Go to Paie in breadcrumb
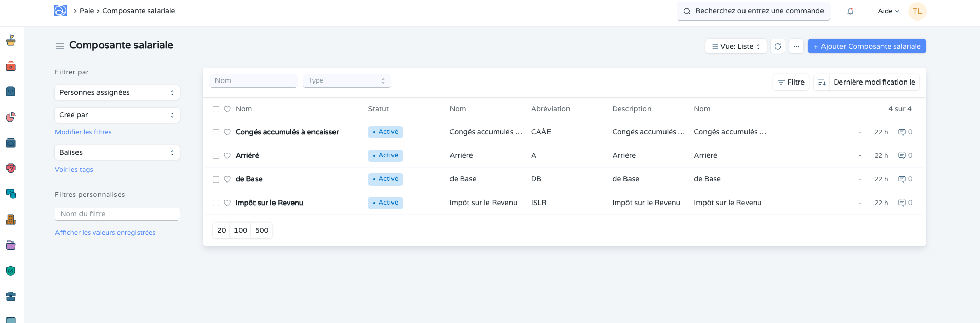Viewport: 980px width, 323px height. click(87, 11)
